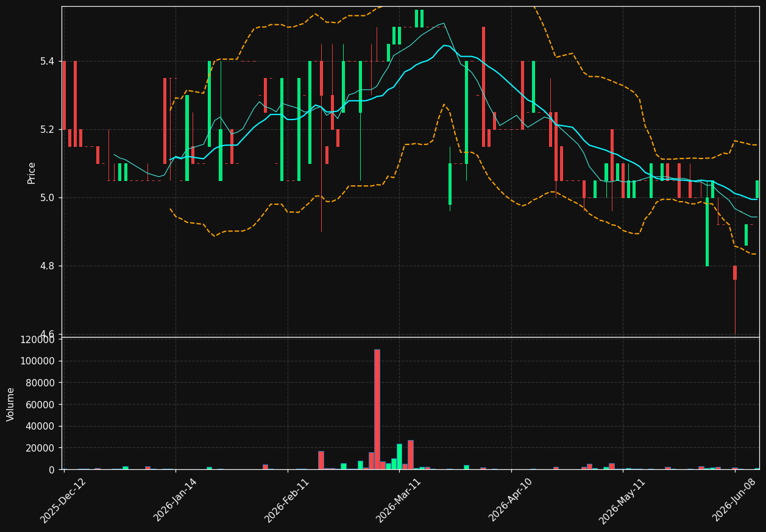The image size is (766, 532).
Task: Click the "Volume" y-axis label
Action: pyautogui.click(x=11, y=404)
